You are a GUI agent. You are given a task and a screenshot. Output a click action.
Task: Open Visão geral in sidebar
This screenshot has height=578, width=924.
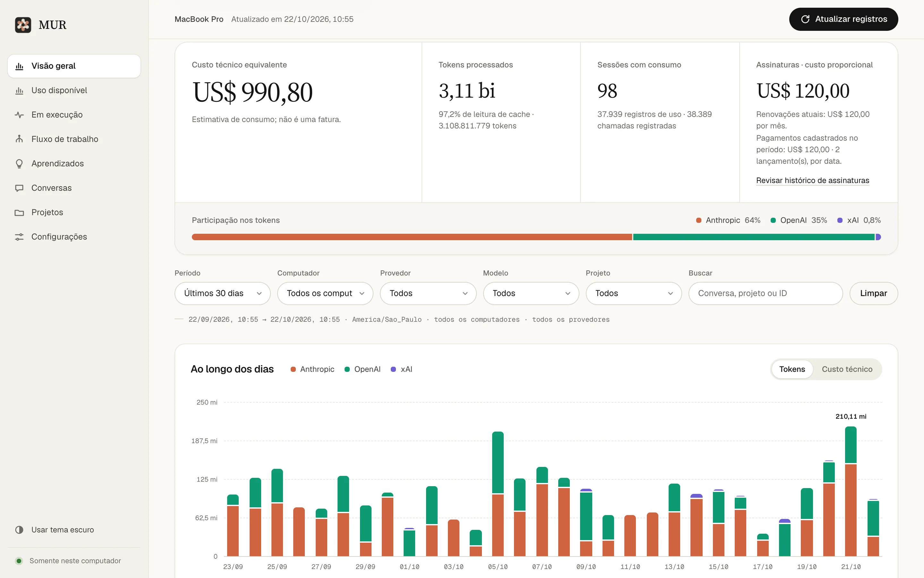(x=74, y=66)
